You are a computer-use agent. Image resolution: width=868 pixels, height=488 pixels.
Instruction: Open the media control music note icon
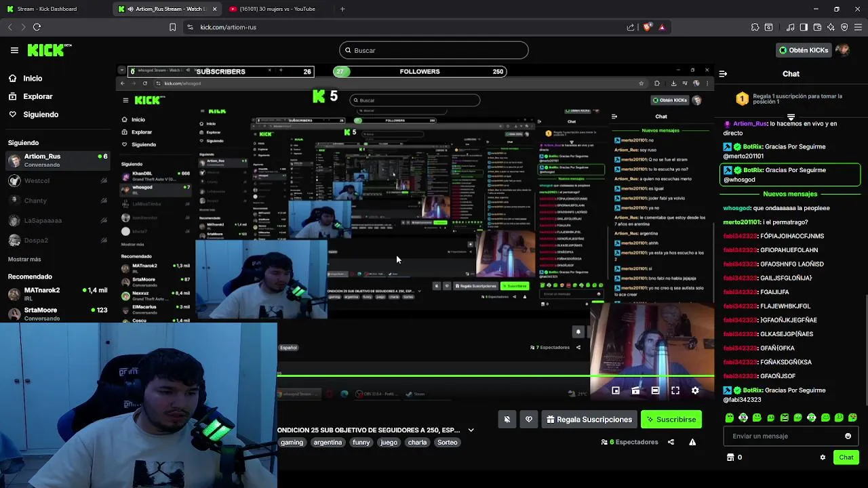(790, 27)
